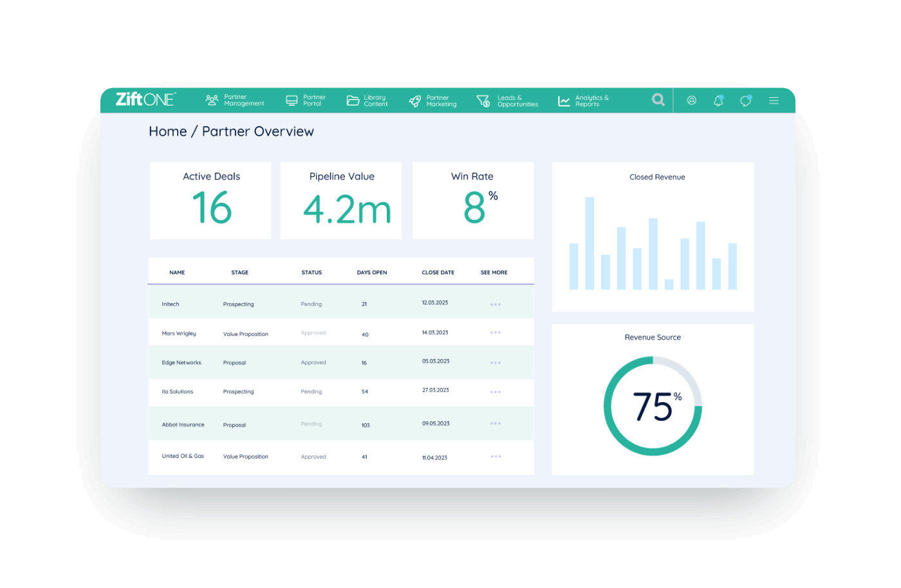Screen dimensions: 901x588
Task: Open the ellipsis menu for Edge Networks
Action: point(495,362)
